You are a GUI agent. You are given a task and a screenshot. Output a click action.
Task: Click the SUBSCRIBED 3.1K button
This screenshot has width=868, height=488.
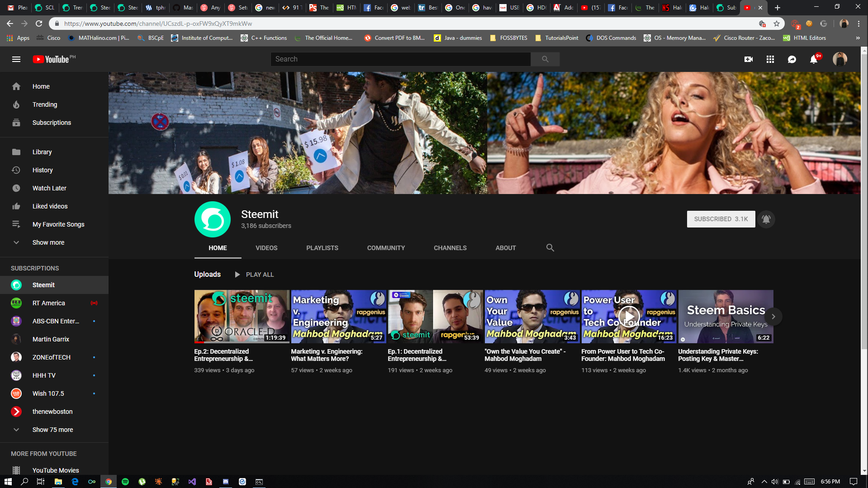(x=721, y=219)
